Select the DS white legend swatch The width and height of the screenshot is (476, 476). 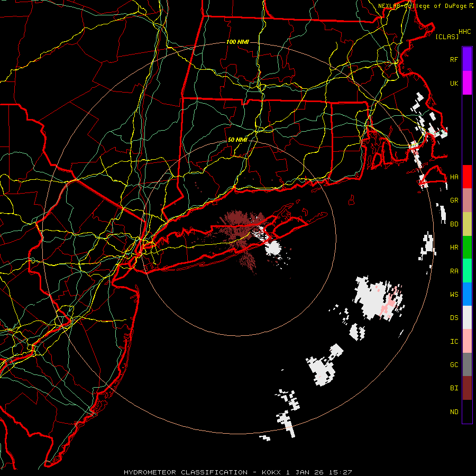click(x=467, y=317)
